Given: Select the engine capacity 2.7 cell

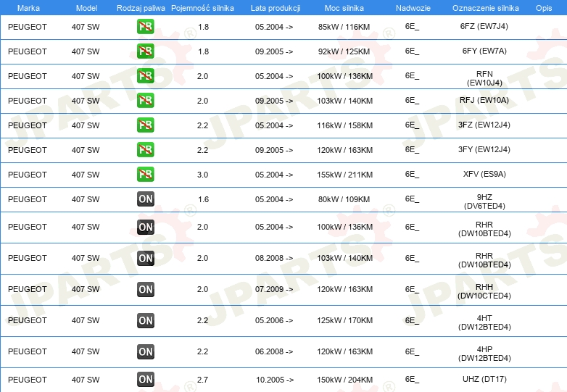Looking at the screenshot, I should pyautogui.click(x=202, y=380).
